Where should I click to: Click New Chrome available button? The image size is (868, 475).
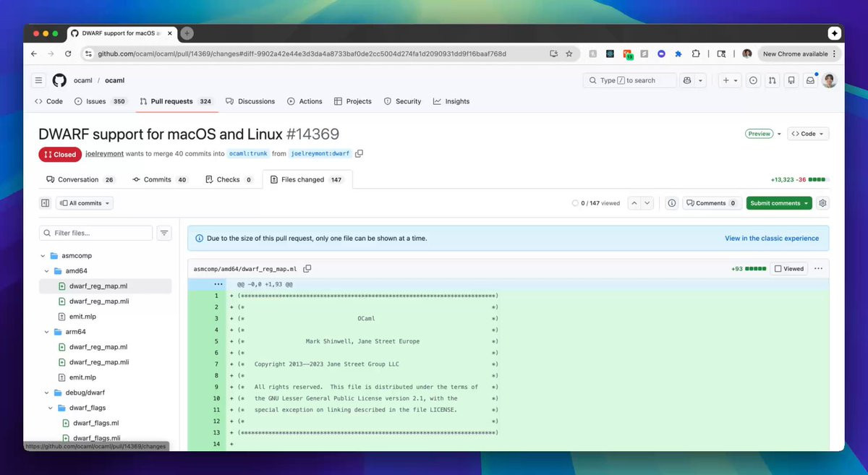800,54
